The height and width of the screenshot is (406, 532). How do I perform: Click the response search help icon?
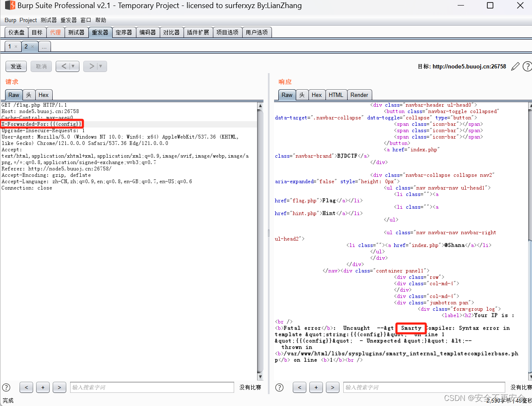point(280,387)
